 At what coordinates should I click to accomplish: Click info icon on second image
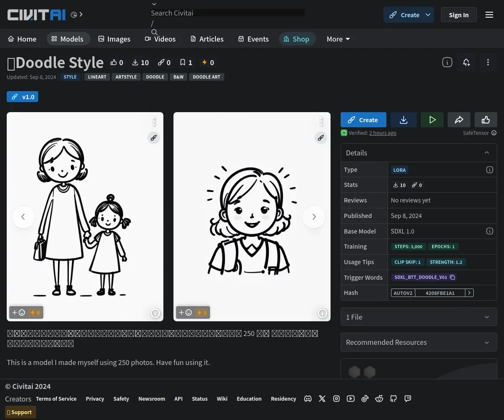coord(323,313)
